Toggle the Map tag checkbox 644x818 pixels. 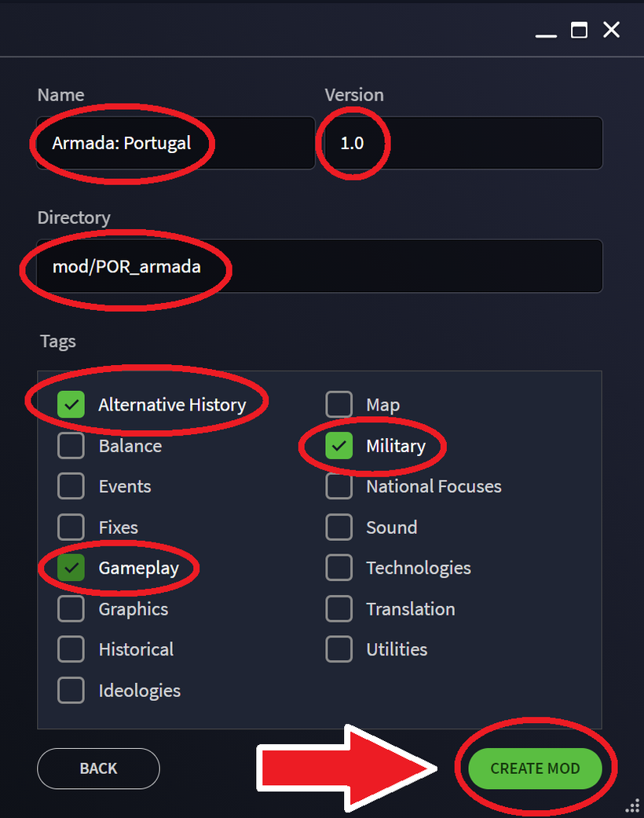point(339,404)
